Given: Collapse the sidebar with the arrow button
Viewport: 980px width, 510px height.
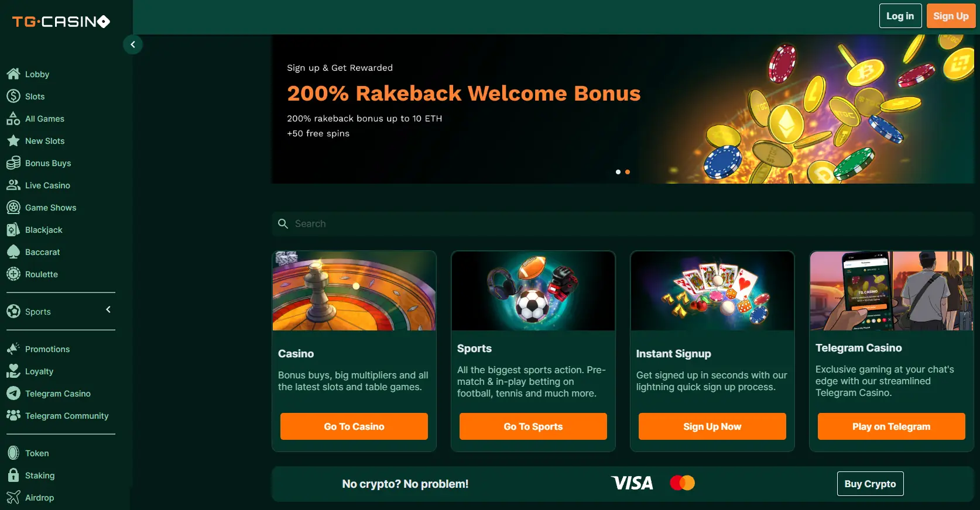Looking at the screenshot, I should [132, 44].
